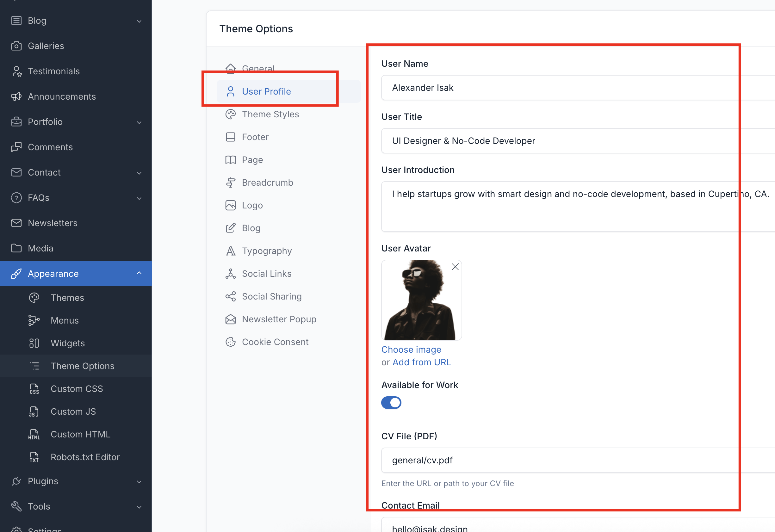The height and width of the screenshot is (532, 775).
Task: Expand the Blog menu
Action: tap(139, 21)
